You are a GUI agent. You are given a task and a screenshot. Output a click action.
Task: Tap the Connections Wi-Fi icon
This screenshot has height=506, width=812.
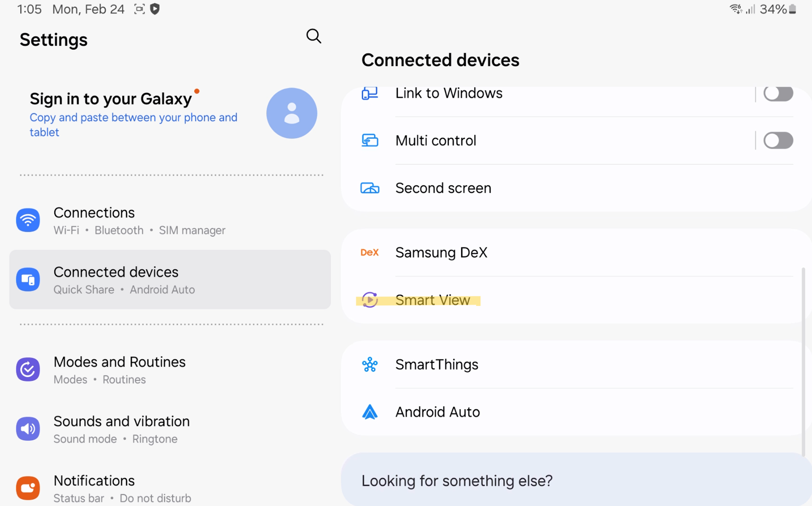(x=28, y=220)
